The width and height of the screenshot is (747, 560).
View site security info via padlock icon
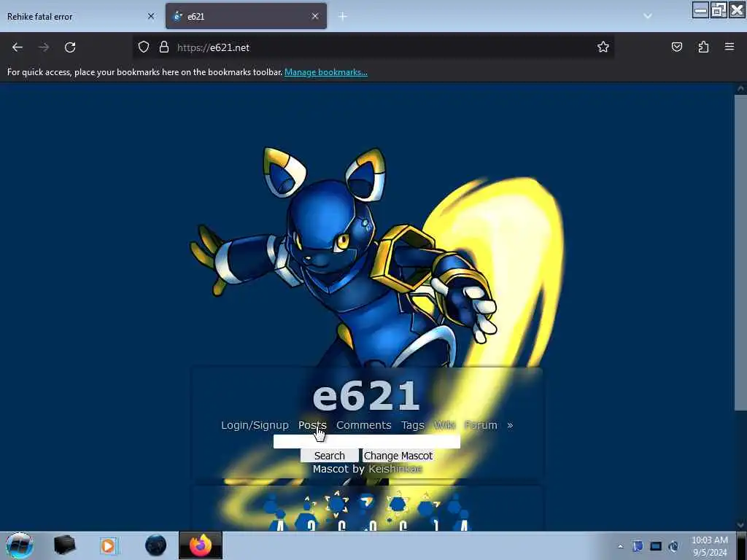164,47
